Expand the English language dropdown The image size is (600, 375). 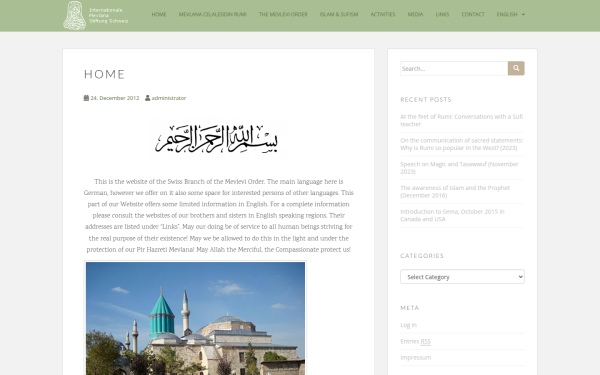(x=510, y=15)
